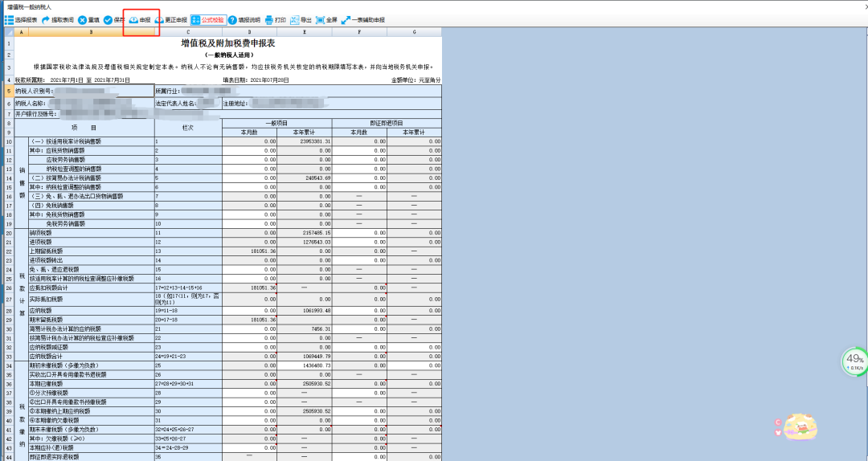The width and height of the screenshot is (868, 461).
Task: Click 上期留抵税额 本月数 value 181051.36
Action: [249, 251]
